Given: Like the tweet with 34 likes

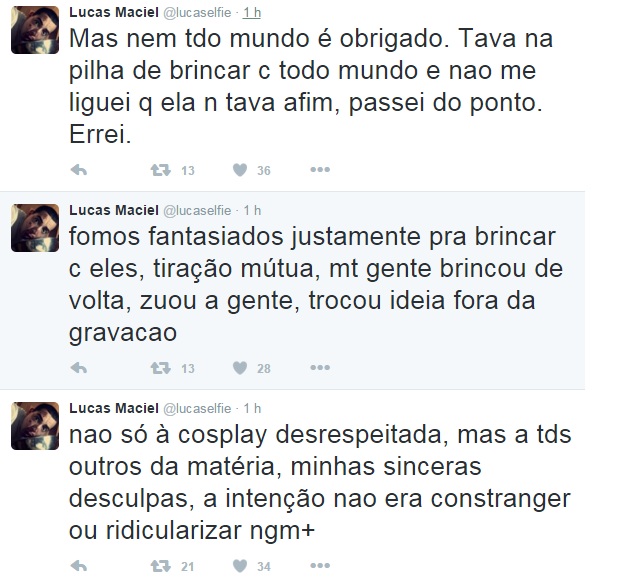Looking at the screenshot, I should (240, 566).
